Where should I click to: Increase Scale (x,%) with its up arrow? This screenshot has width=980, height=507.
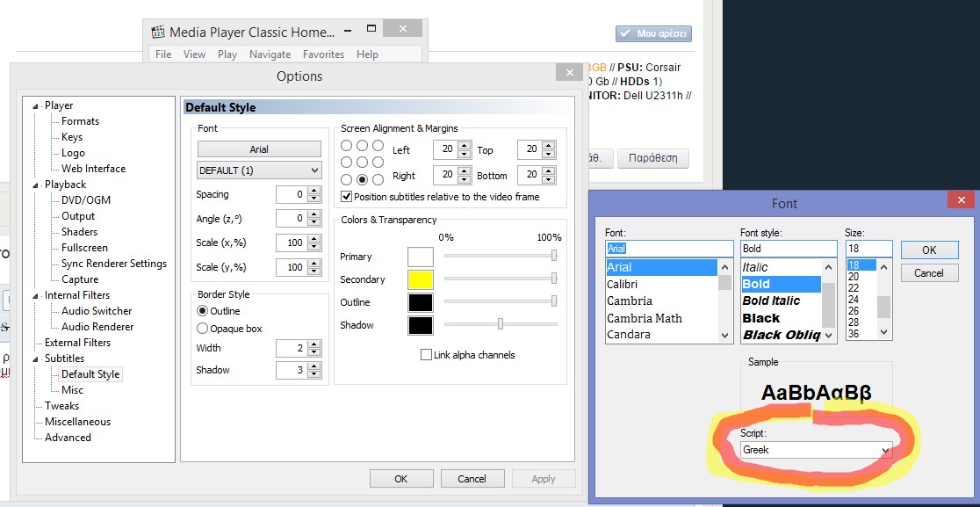315,238
